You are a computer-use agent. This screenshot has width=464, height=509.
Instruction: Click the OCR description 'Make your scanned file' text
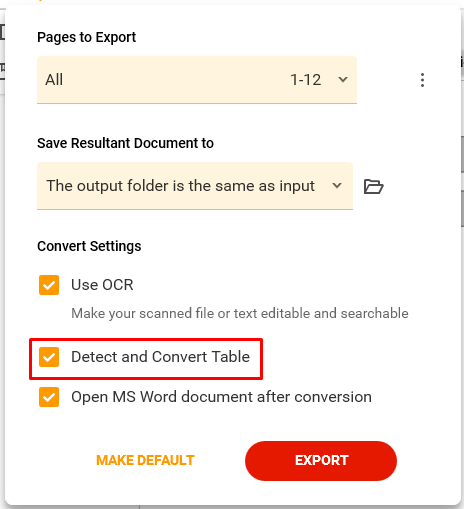click(x=240, y=313)
